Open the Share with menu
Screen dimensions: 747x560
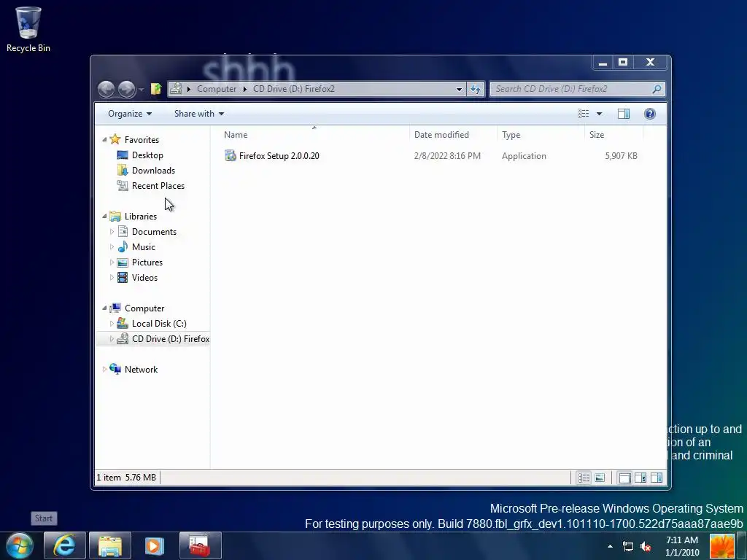point(198,114)
